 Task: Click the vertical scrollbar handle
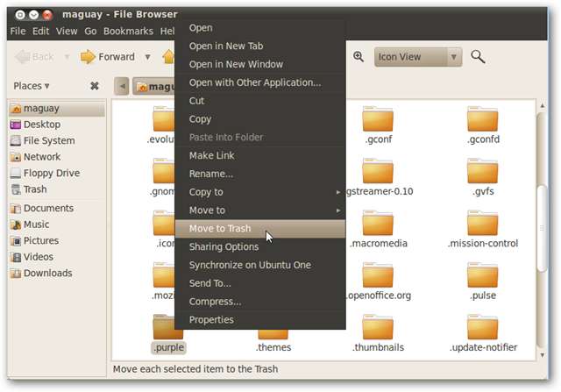coord(542,228)
